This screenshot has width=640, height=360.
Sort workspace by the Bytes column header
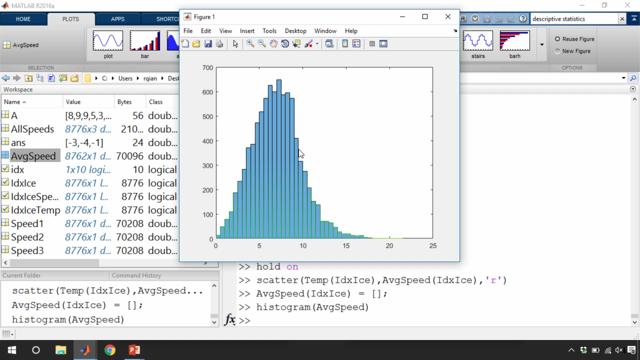click(x=129, y=102)
